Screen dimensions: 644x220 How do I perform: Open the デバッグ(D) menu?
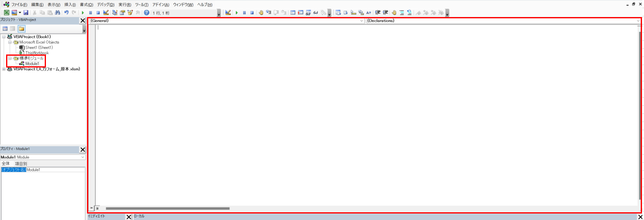pos(106,4)
